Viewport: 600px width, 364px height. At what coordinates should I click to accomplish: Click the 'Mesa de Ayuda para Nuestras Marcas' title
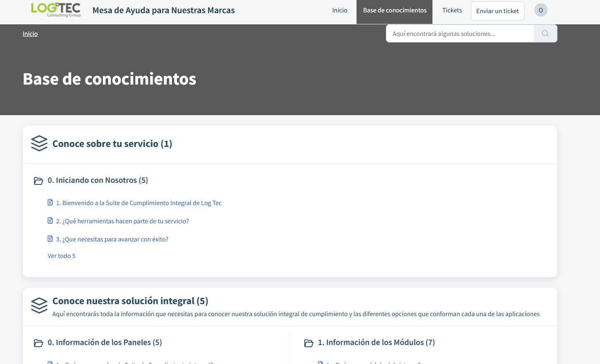point(163,10)
